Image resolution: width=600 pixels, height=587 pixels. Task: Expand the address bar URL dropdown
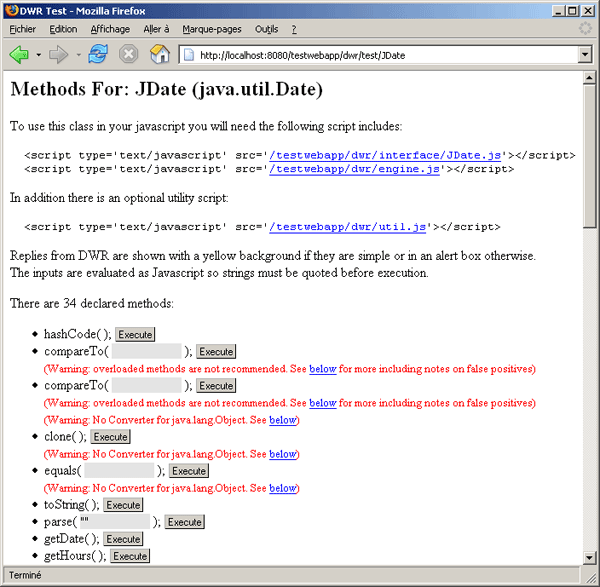click(x=585, y=54)
